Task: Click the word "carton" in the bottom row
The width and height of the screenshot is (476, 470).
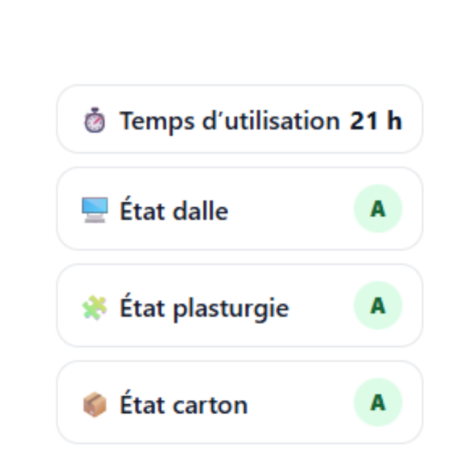Action: 211,405
